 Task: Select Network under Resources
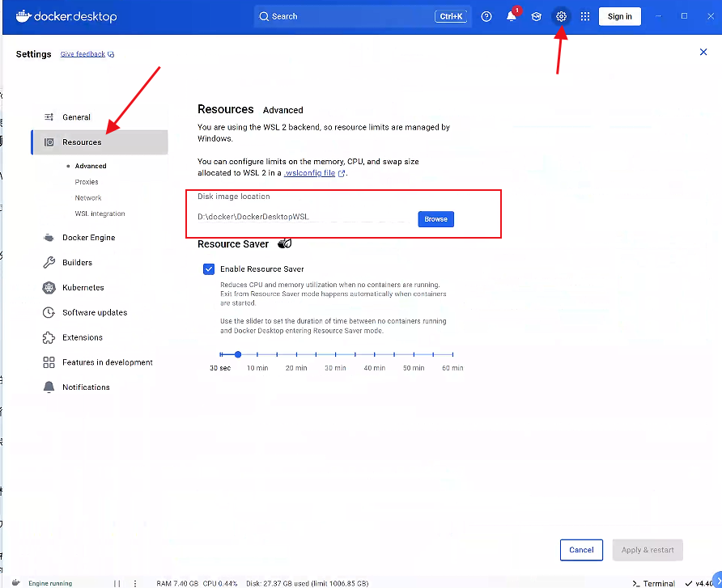88,198
